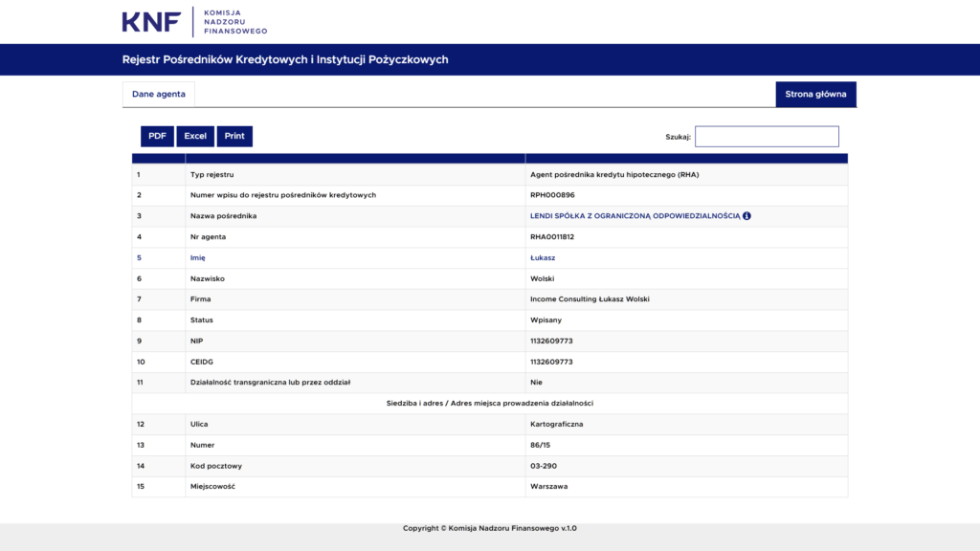Select value Agent pośrednika kredytu hipotecznego (RHA)

tap(614, 175)
